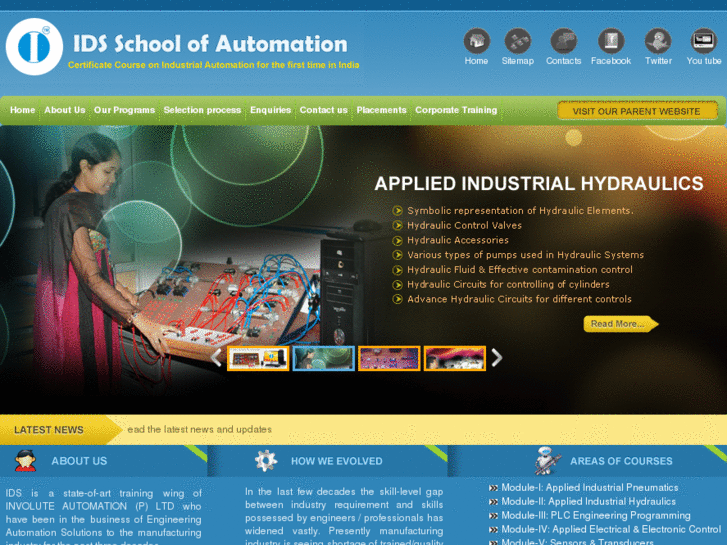Click 'Advance Hydraulic Circuits for different controls'
Screen dimensions: 727x545
coord(519,299)
